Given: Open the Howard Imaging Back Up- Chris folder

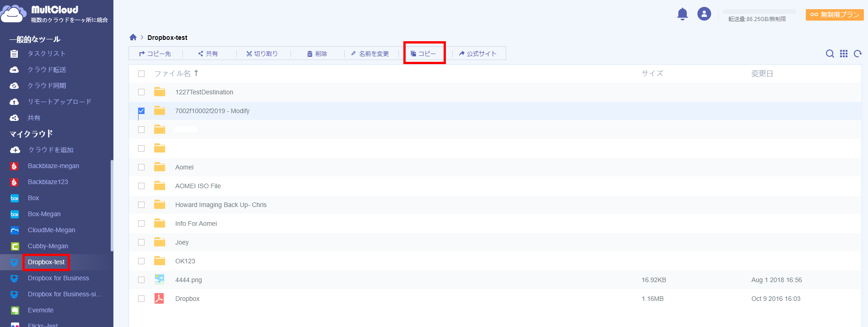Looking at the screenshot, I should [x=221, y=205].
